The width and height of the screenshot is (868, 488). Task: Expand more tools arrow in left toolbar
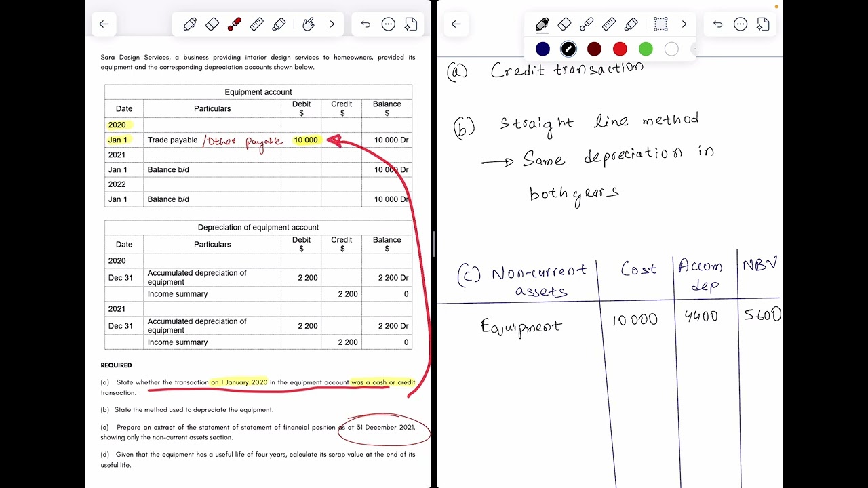tap(332, 24)
